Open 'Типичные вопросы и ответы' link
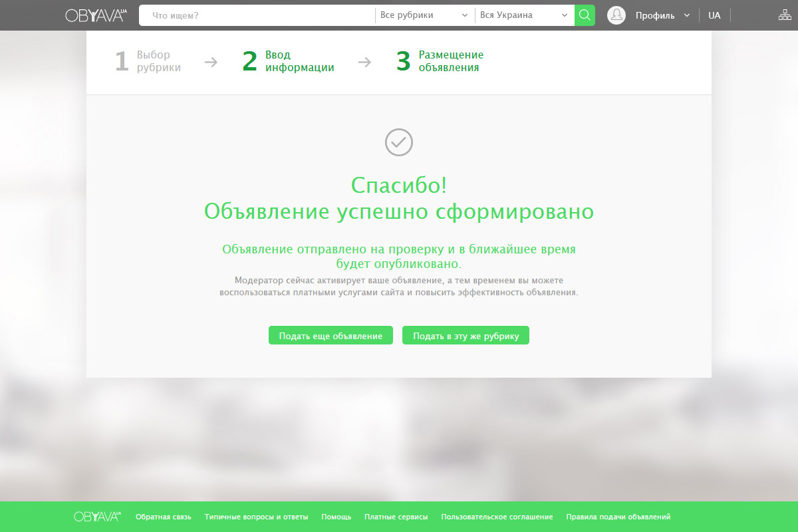The height and width of the screenshot is (532, 798). coord(256,517)
